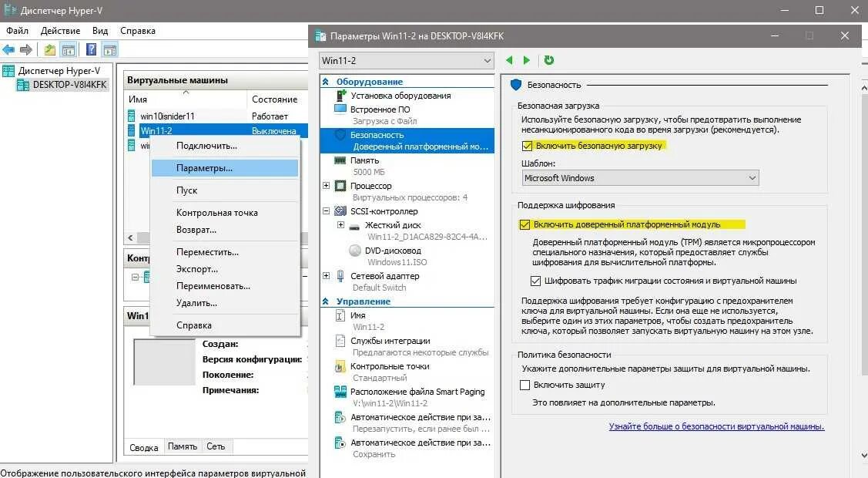This screenshot has height=478, width=868.
Task: Choose Переместить... in the context menu
Action: pyautogui.click(x=225, y=252)
